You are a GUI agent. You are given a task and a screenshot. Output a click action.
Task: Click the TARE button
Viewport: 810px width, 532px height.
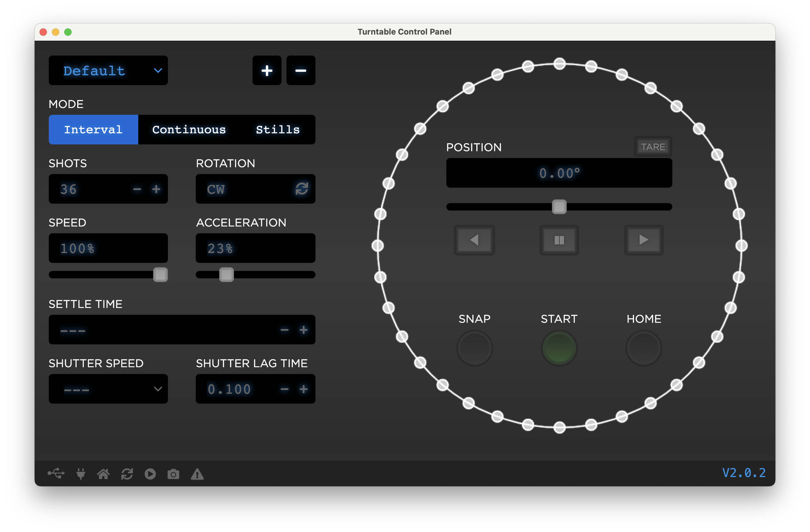point(653,147)
